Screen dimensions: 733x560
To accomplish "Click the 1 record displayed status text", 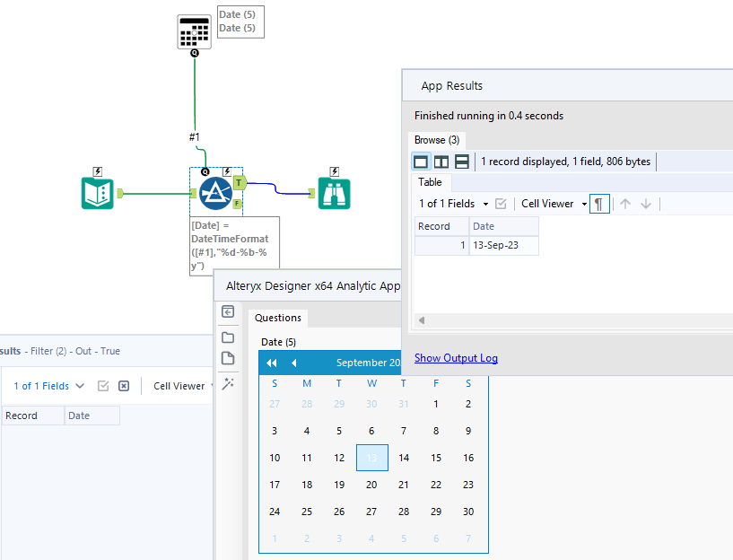I will point(565,162).
